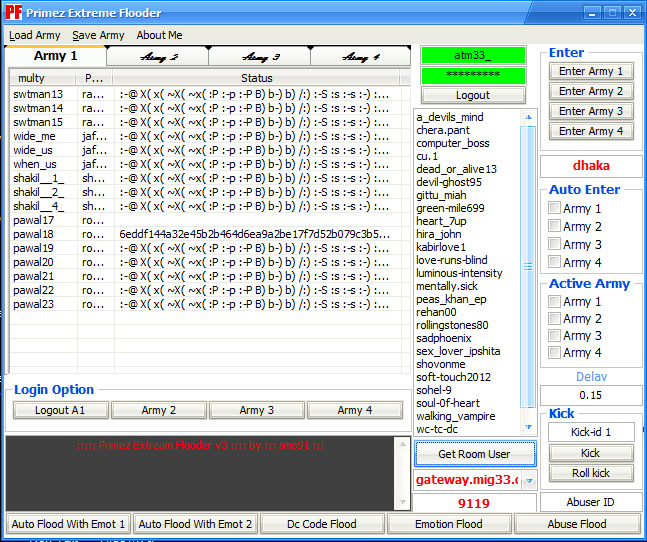The width and height of the screenshot is (647, 542).
Task: Click the room user list scroll-up arrow
Action: point(529,118)
